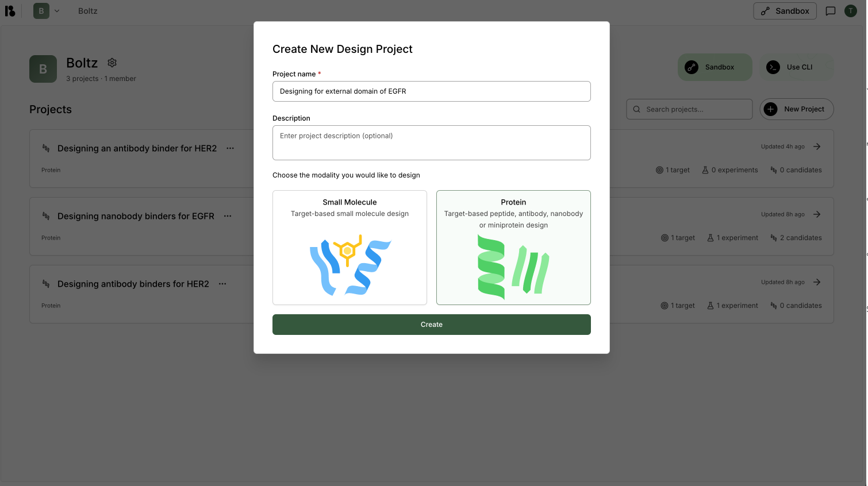Click the target icon showing 1 target

[659, 169]
